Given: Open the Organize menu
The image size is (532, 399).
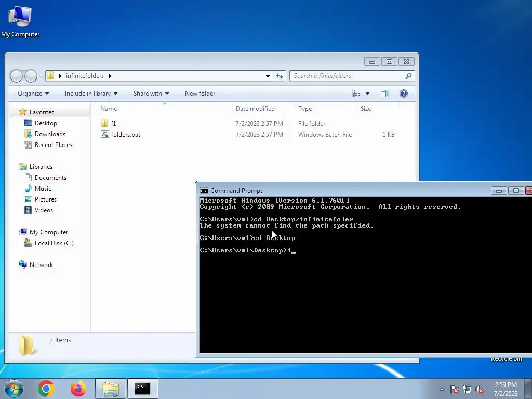Looking at the screenshot, I should tap(33, 94).
